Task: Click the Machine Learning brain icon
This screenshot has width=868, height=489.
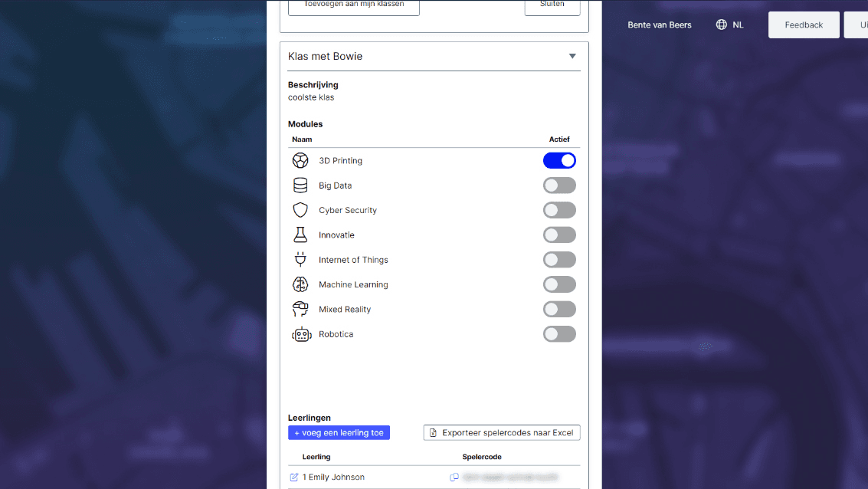Action: pyautogui.click(x=302, y=284)
